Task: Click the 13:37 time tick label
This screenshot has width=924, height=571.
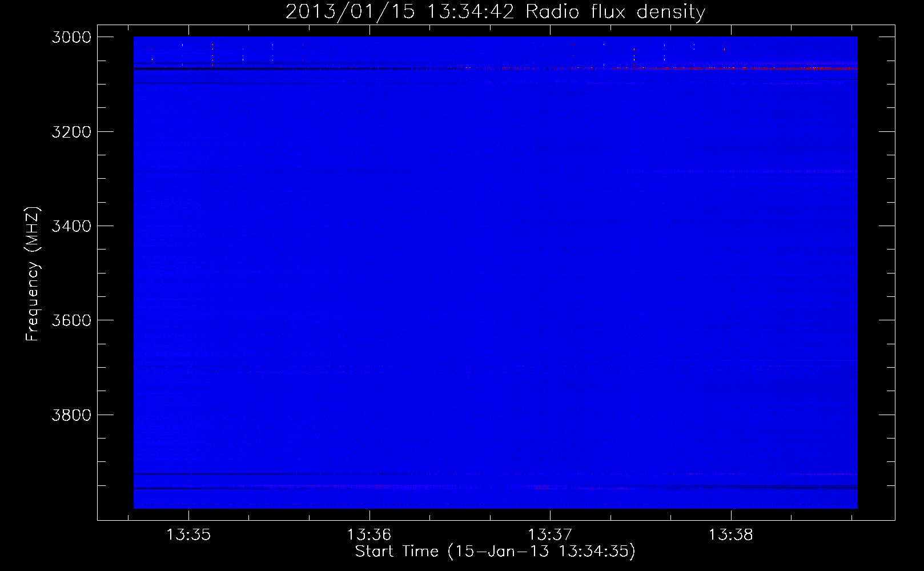Action: 550,534
